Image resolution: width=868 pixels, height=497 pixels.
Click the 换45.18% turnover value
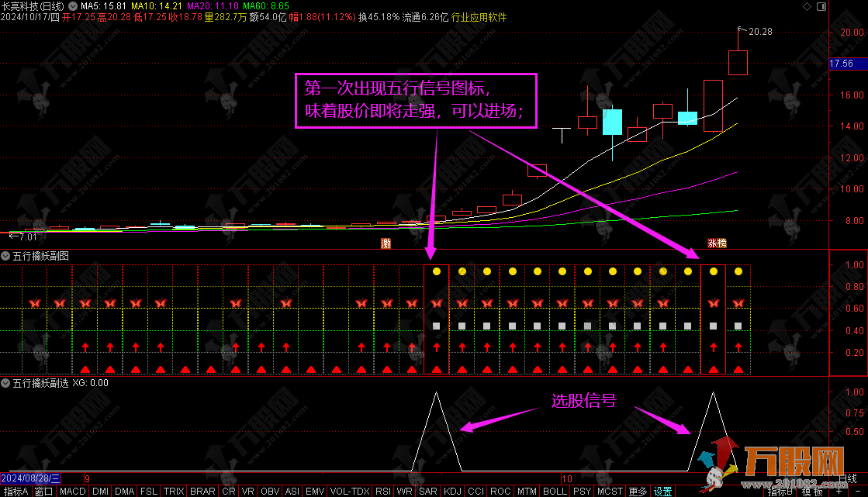tap(379, 17)
